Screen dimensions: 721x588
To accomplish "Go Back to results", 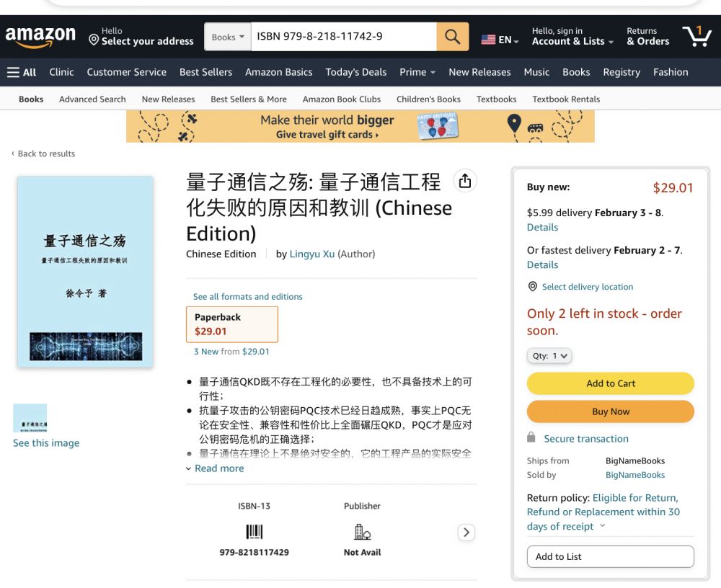I will pos(43,153).
